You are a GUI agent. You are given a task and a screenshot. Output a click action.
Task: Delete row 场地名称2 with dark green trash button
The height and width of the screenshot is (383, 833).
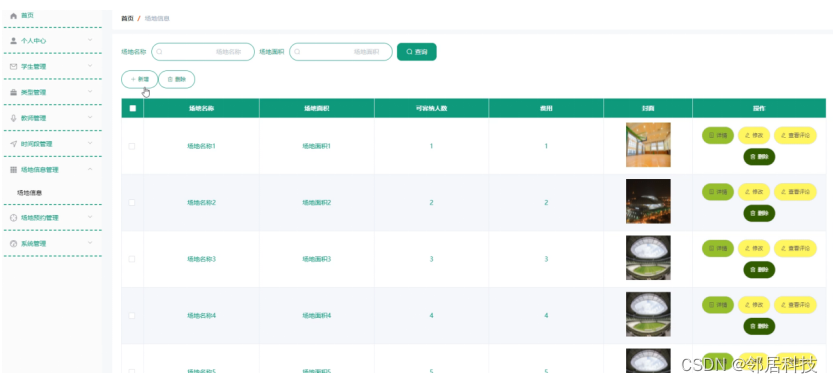pyautogui.click(x=759, y=213)
